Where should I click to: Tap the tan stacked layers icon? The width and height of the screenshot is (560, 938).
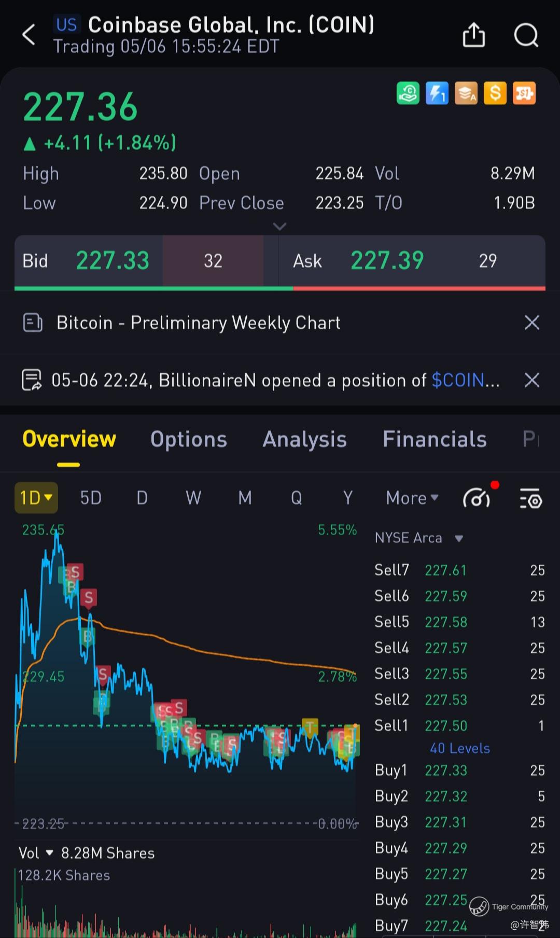click(466, 93)
